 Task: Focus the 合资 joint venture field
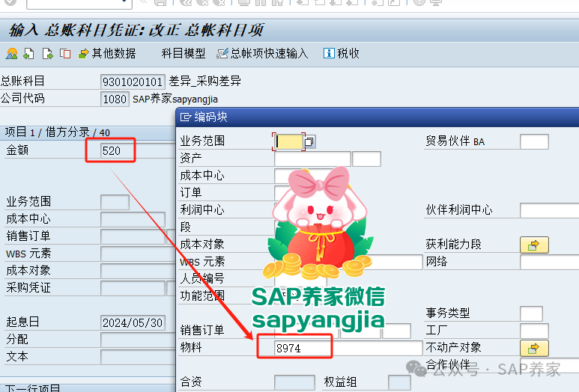click(x=294, y=382)
